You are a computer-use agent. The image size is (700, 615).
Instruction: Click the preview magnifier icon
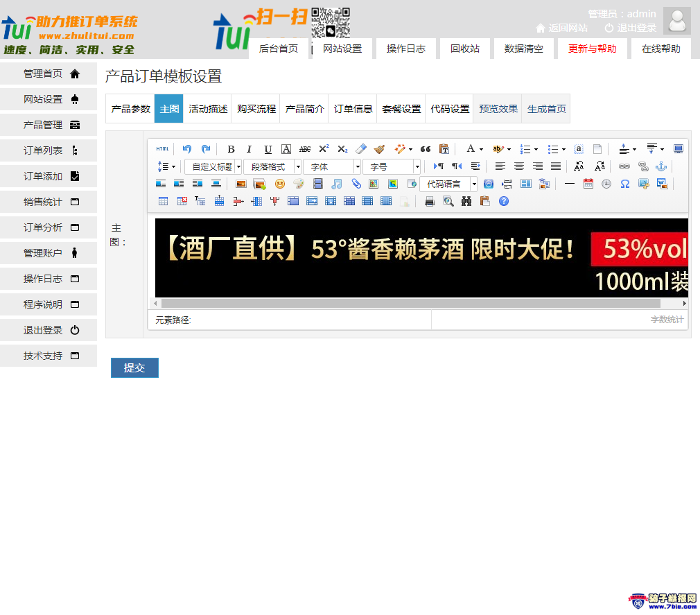[x=448, y=202]
